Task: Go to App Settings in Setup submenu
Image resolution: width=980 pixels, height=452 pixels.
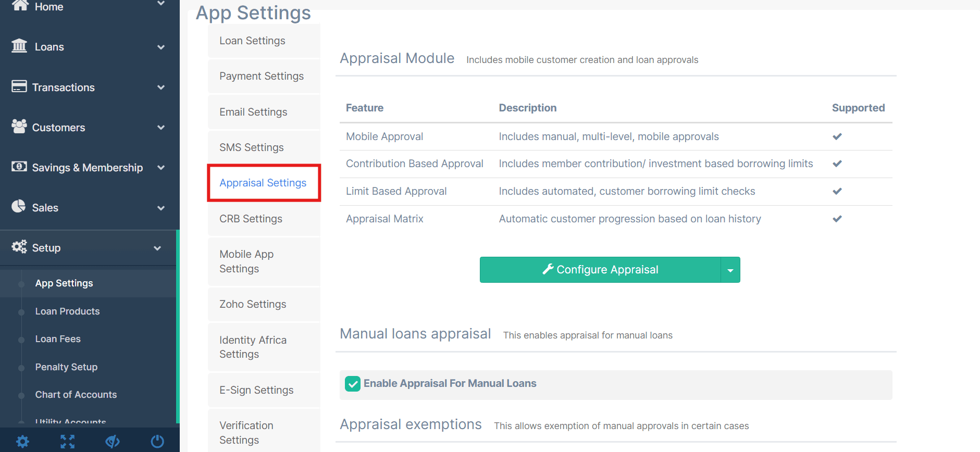Action: 64,283
